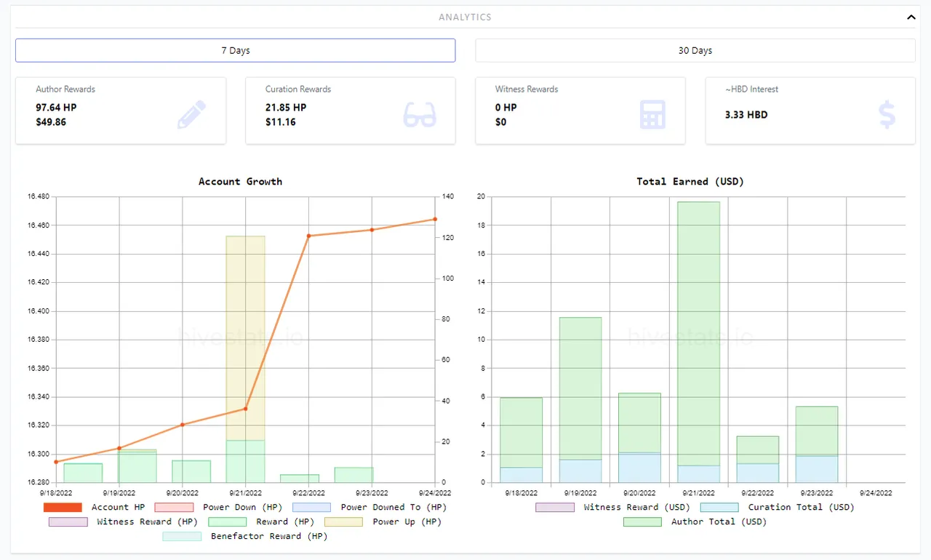The image size is (931, 560).
Task: Toggle the Reward (HP) legend swatch
Action: [x=227, y=521]
